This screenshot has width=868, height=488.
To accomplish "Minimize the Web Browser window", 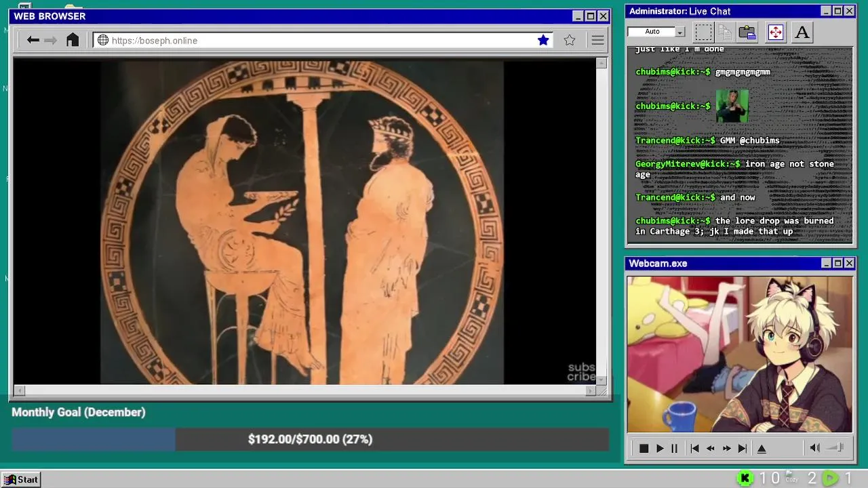I will tap(578, 16).
